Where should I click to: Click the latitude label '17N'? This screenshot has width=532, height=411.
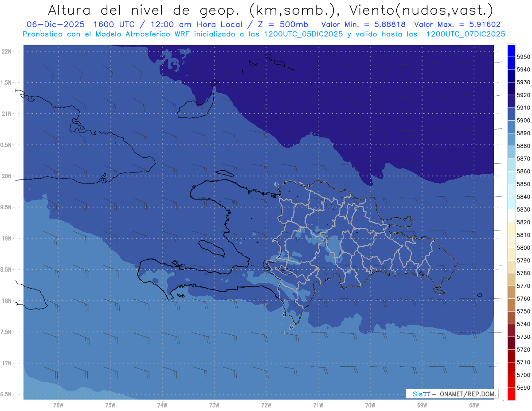pyautogui.click(x=7, y=363)
